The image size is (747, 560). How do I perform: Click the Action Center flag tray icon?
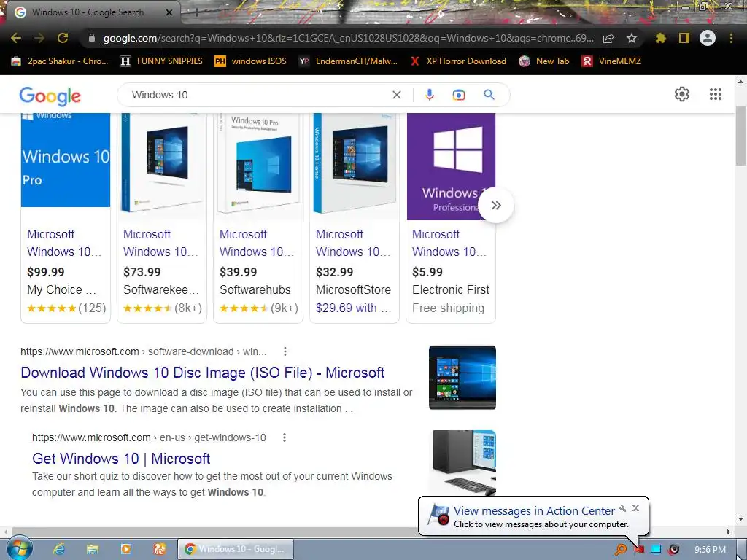(639, 550)
